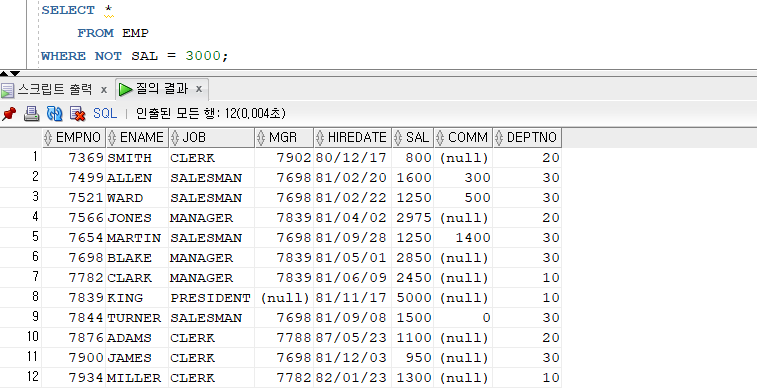Click the script output page icon
Viewport: 757px width, 392px height.
(x=7, y=90)
